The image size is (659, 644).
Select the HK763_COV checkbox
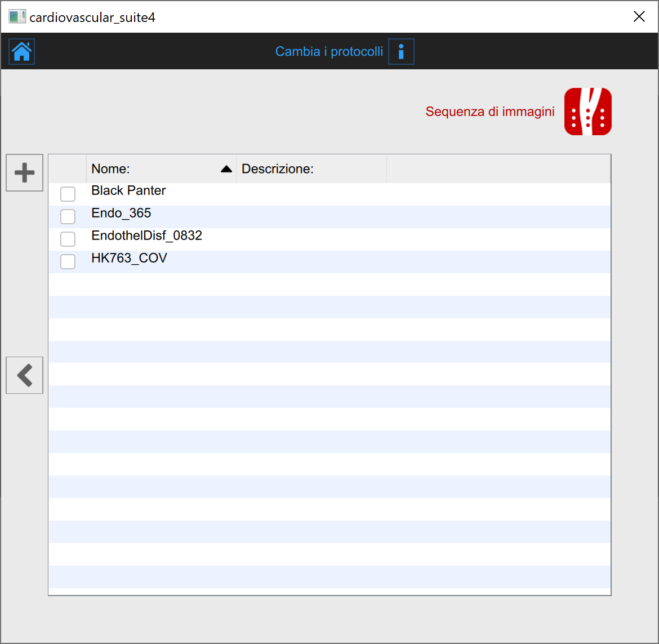(68, 262)
